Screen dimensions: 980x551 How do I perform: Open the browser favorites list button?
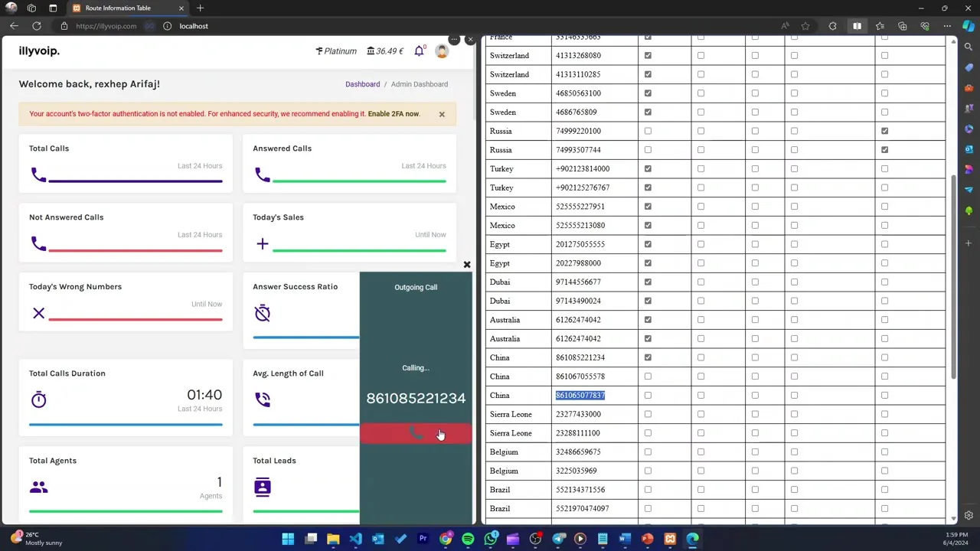[880, 26]
